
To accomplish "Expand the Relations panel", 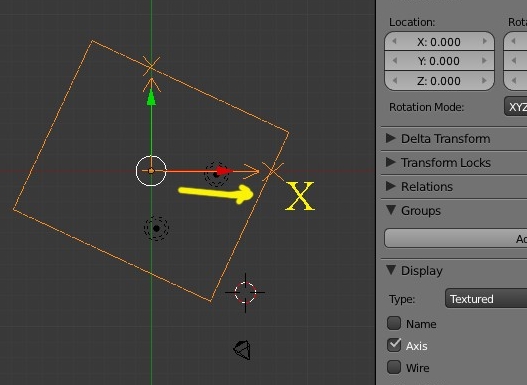I will (x=391, y=186).
